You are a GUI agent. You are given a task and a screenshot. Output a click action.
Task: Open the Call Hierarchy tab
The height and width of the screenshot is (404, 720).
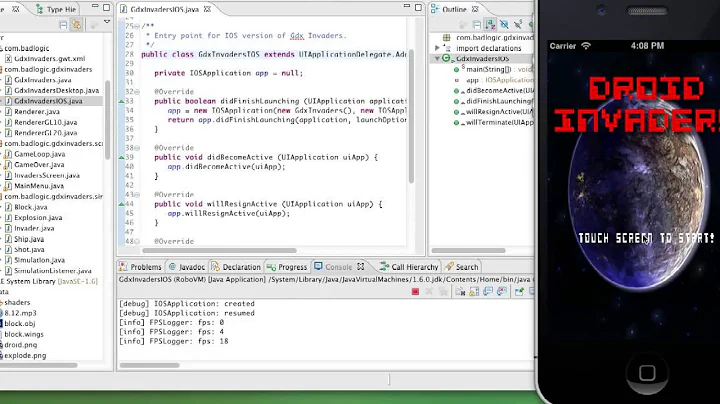pos(409,267)
